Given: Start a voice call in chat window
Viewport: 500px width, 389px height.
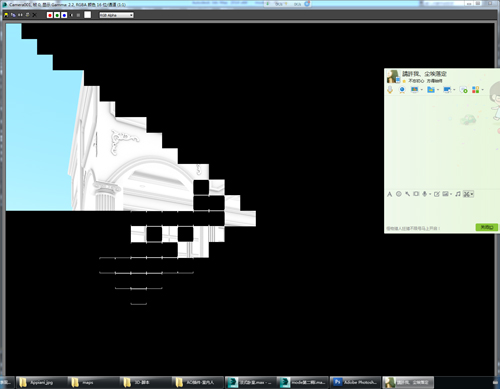Looking at the screenshot, I should coord(390,90).
